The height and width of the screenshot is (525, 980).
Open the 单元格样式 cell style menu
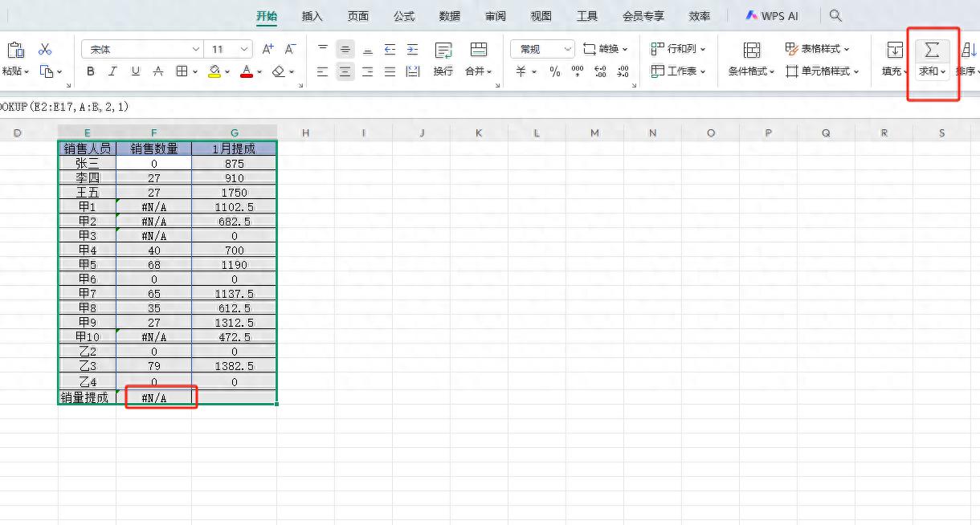click(823, 71)
